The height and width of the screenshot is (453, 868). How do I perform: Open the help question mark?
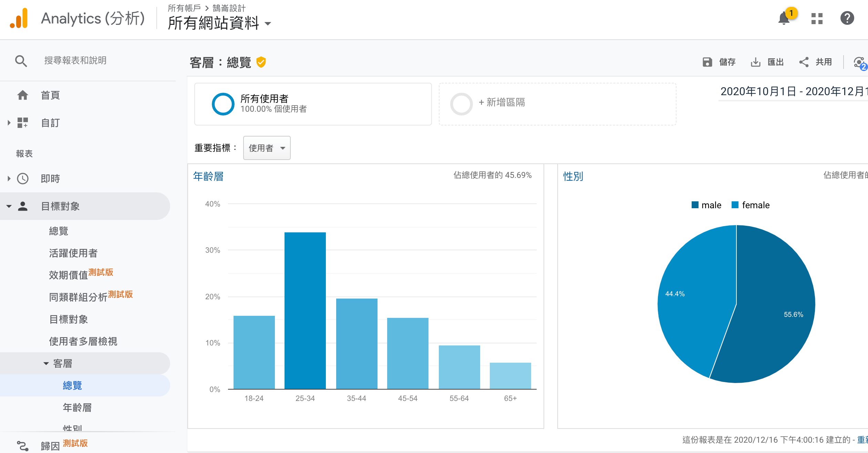(x=847, y=18)
